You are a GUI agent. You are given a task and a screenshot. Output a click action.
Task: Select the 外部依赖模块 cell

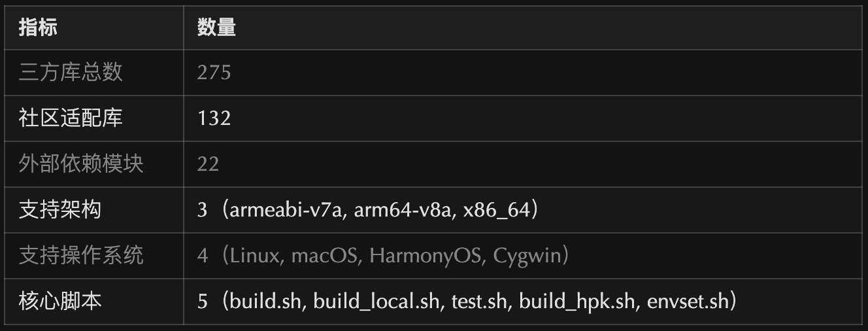click(x=81, y=164)
